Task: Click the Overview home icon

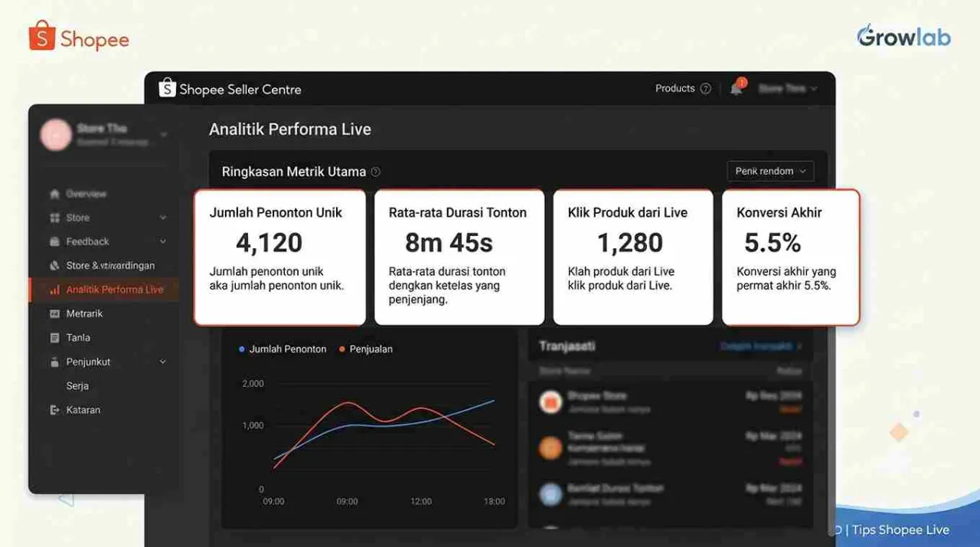Action: [54, 194]
